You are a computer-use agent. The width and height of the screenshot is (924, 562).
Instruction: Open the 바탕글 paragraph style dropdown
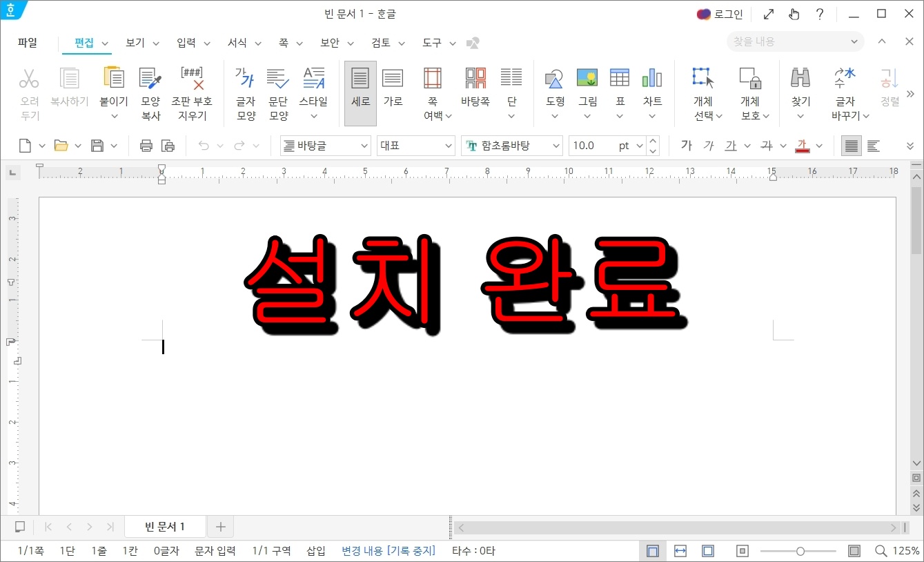click(x=324, y=145)
